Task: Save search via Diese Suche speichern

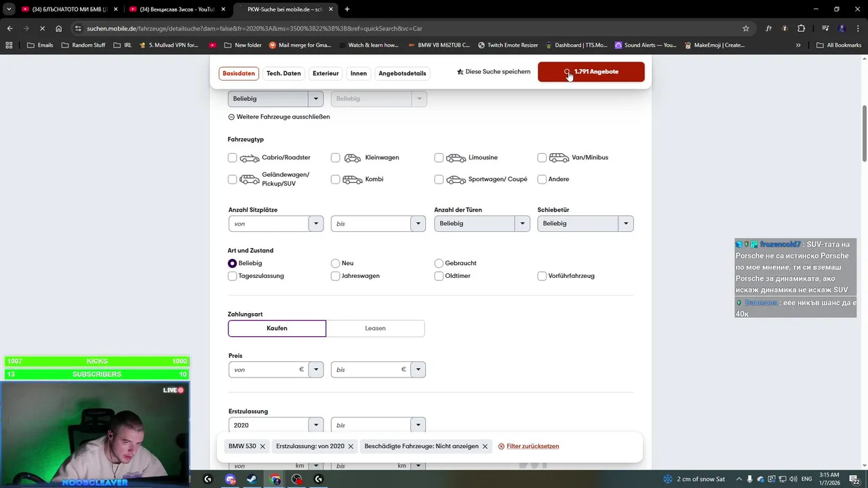Action: (x=494, y=72)
